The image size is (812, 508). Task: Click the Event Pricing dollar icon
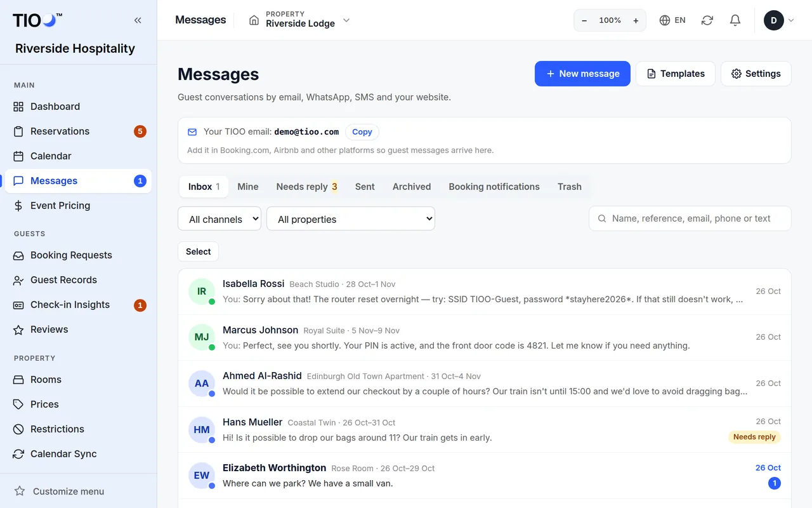click(x=18, y=206)
